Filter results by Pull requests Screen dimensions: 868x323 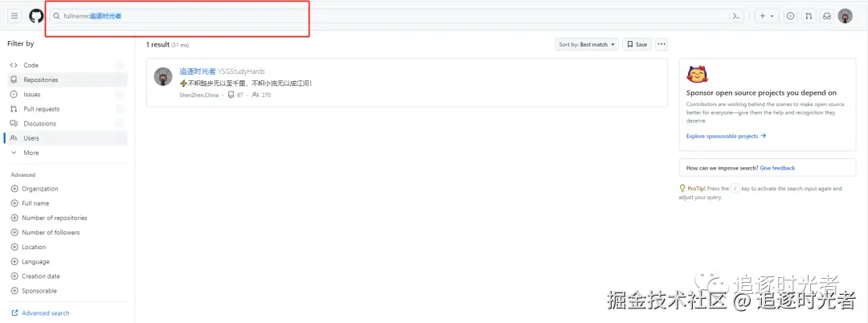tap(67, 109)
